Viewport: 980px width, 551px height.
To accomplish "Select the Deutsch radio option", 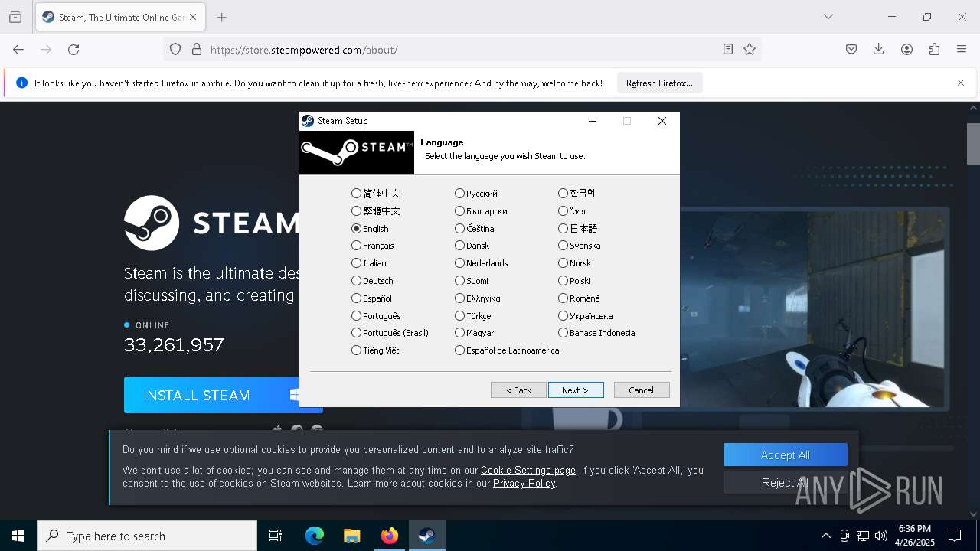I will click(x=372, y=281).
